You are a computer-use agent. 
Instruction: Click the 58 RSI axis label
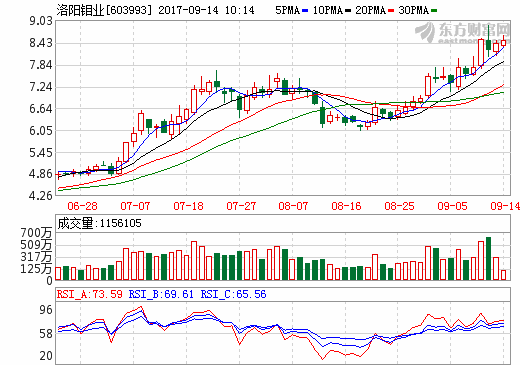tap(46, 333)
